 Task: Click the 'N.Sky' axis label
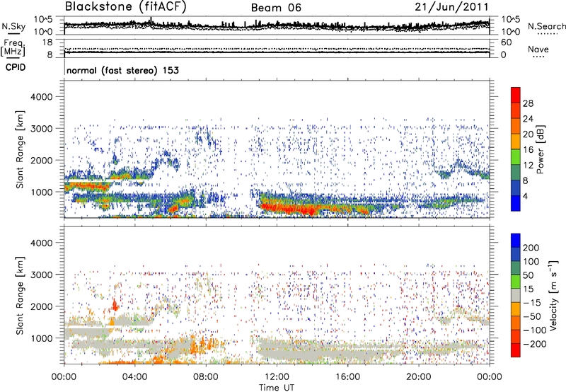pyautogui.click(x=13, y=26)
